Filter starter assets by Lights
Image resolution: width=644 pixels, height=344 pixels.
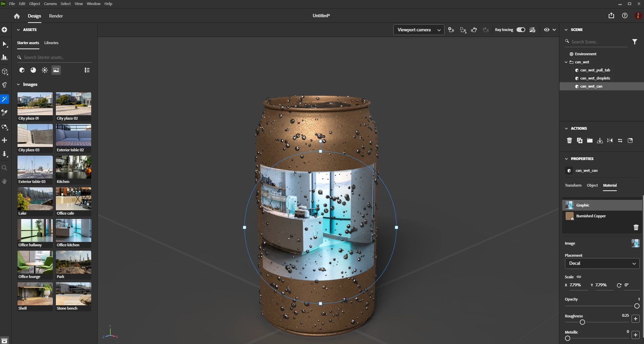(x=45, y=70)
